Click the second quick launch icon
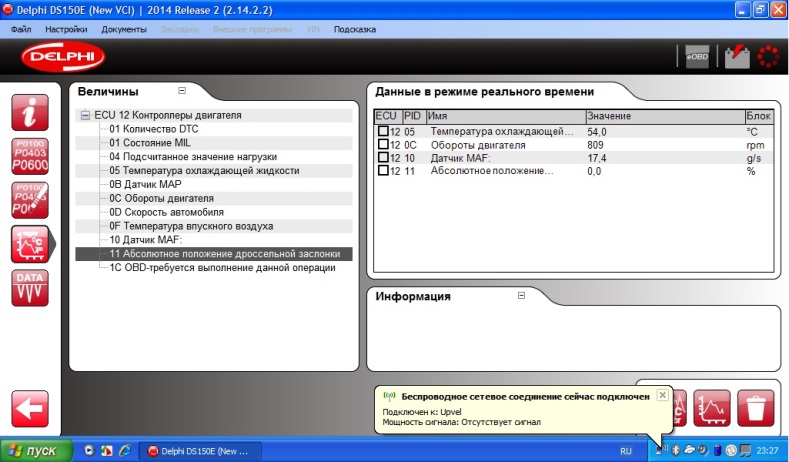 pyautogui.click(x=106, y=450)
